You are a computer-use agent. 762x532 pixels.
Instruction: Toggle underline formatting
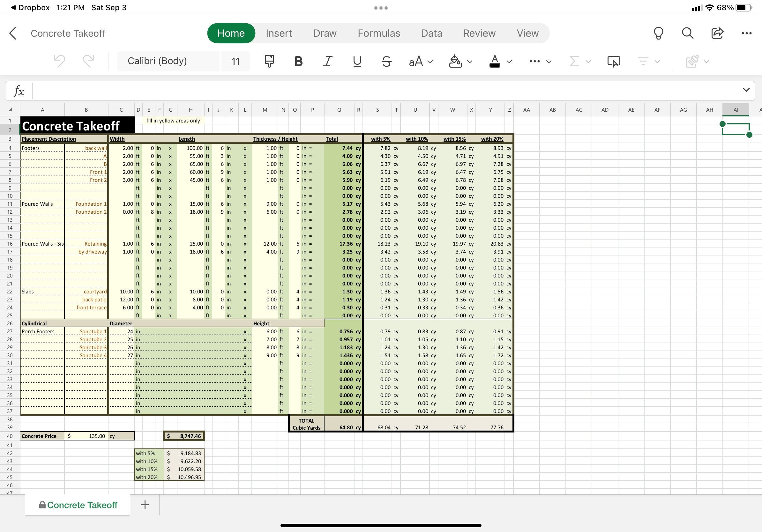[x=357, y=61]
